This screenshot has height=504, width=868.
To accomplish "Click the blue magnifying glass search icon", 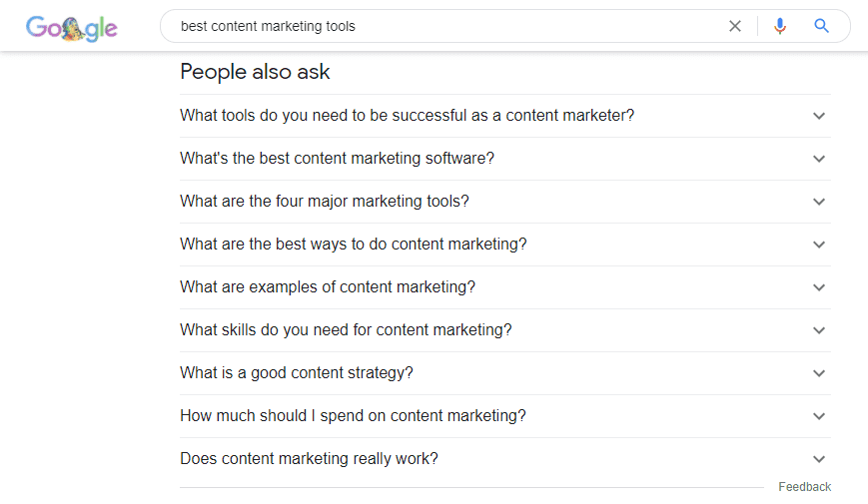I will (821, 26).
